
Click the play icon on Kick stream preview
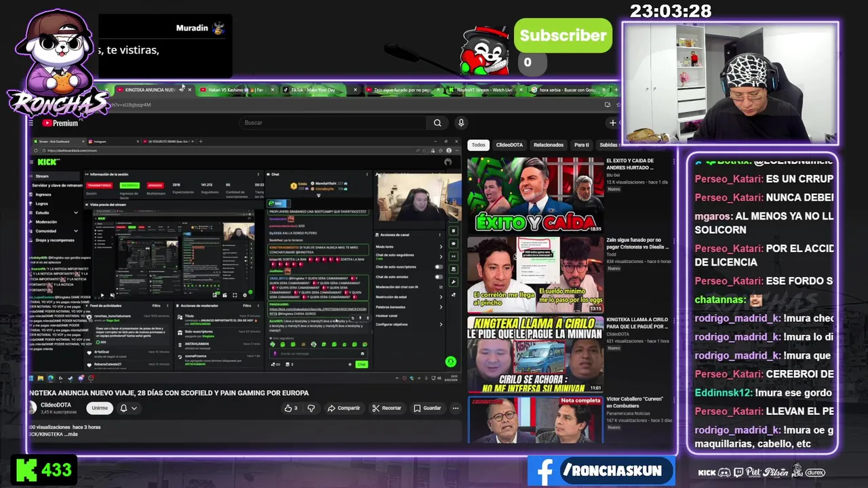coord(102,295)
